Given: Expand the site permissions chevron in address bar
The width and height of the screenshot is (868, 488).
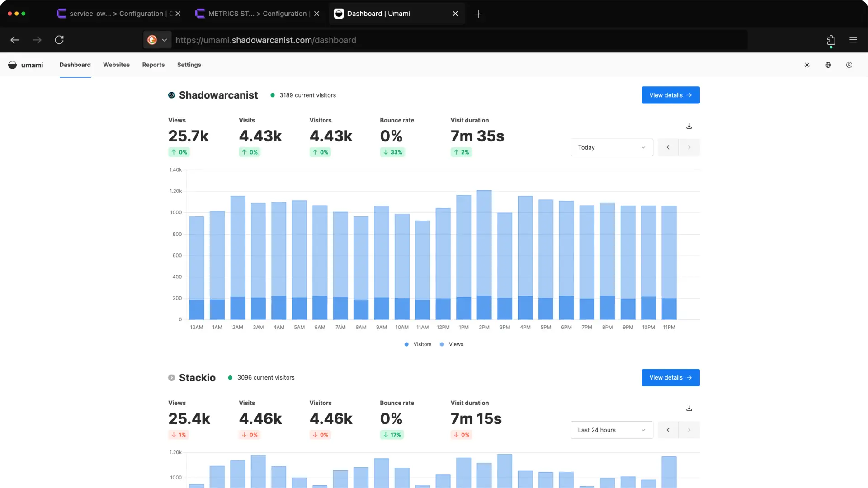Looking at the screenshot, I should tap(165, 40).
